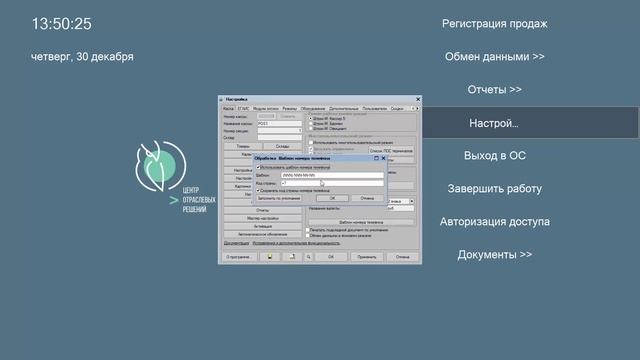
Task: Click Отмена at bottom of Настройка window
Action: click(x=402, y=257)
